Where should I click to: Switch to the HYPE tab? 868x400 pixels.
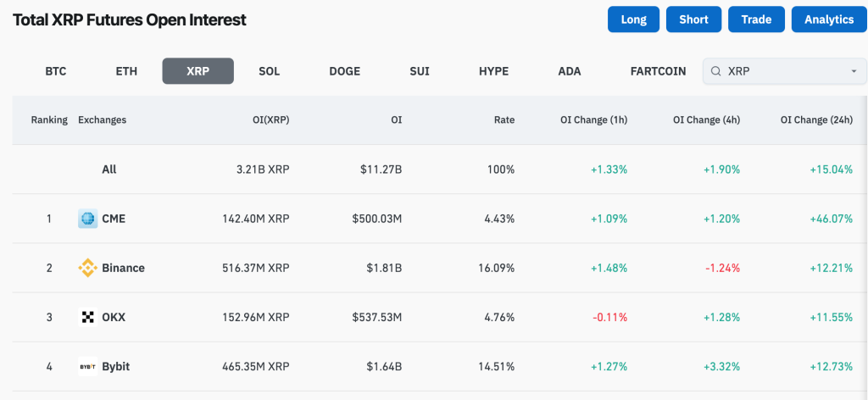pyautogui.click(x=494, y=71)
